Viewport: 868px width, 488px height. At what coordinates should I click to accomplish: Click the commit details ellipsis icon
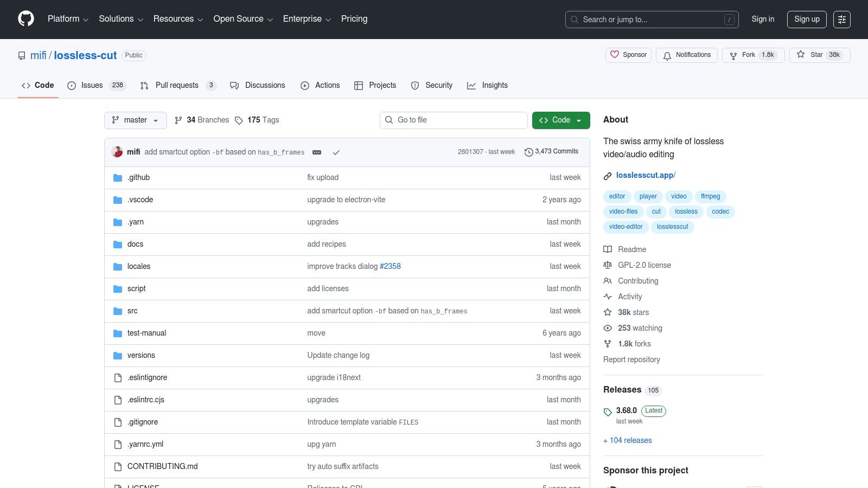(x=317, y=152)
